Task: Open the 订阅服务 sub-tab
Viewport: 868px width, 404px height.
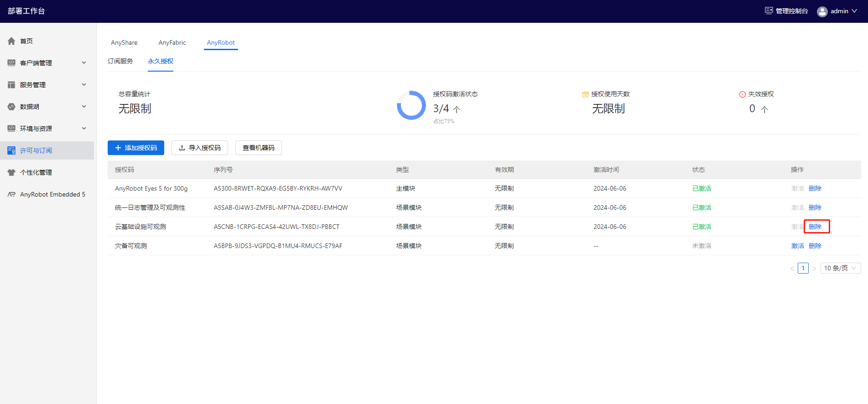Action: [120, 61]
